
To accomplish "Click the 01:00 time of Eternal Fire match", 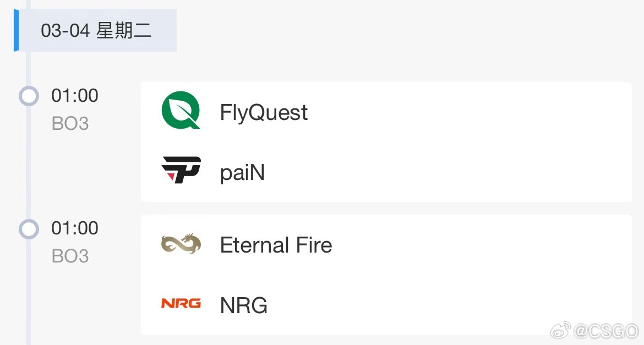I will pyautogui.click(x=75, y=228).
